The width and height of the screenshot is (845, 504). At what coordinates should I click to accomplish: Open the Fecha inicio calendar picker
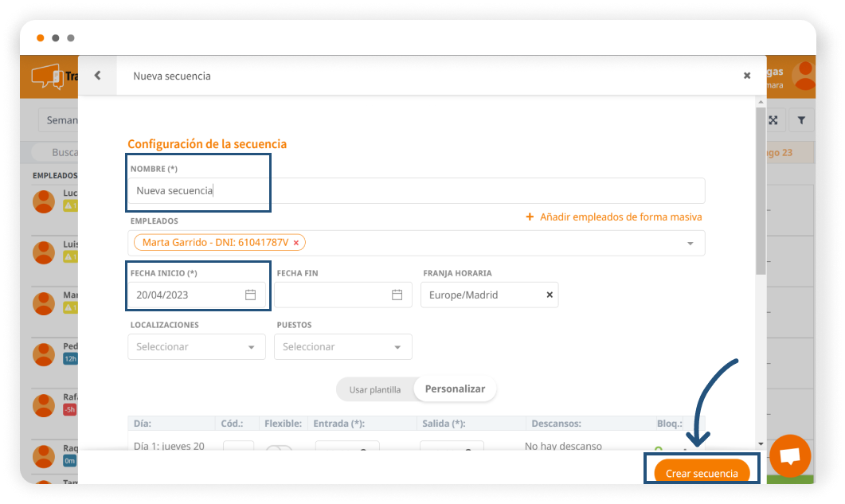coord(250,295)
